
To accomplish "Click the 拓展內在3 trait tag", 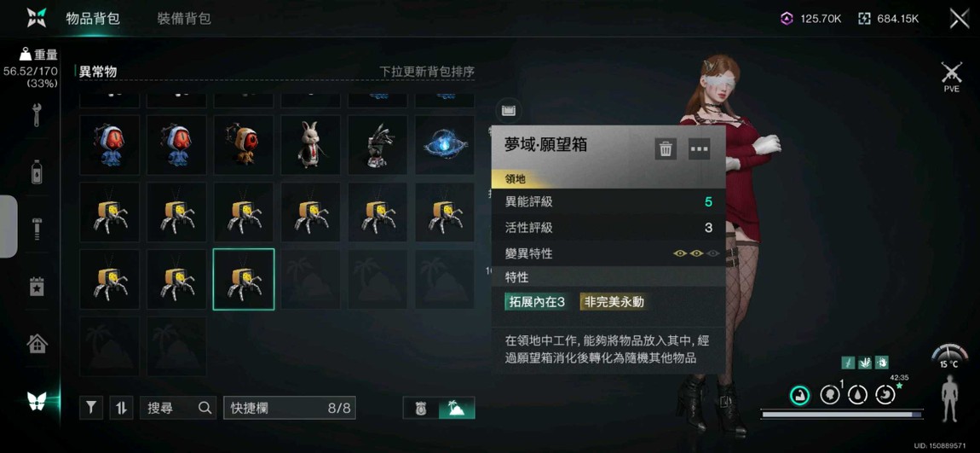I will [538, 302].
